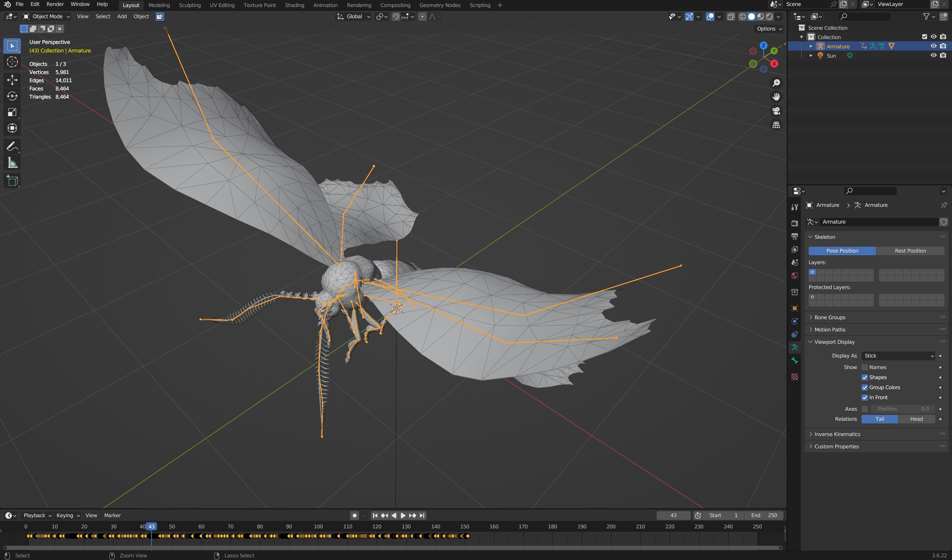Toggle orthographic grid view icon

(776, 125)
